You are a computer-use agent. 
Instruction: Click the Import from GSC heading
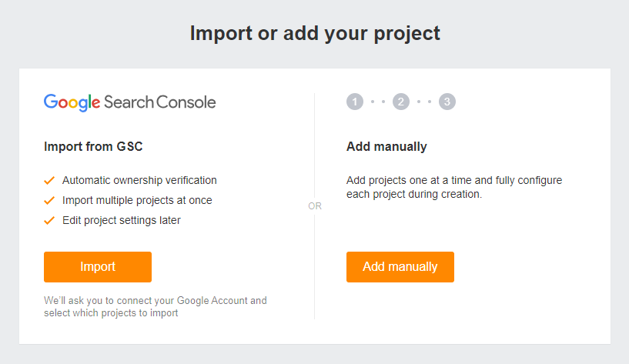point(93,146)
